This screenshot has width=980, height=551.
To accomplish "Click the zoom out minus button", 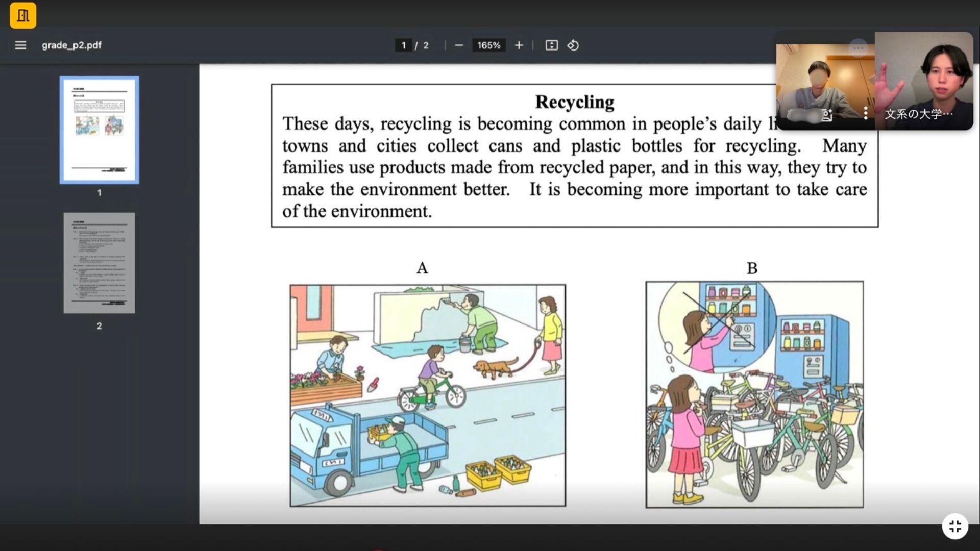I will click(x=459, y=45).
